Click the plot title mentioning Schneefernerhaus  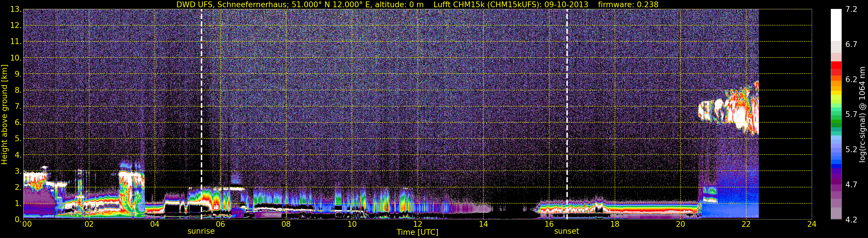(x=417, y=4)
